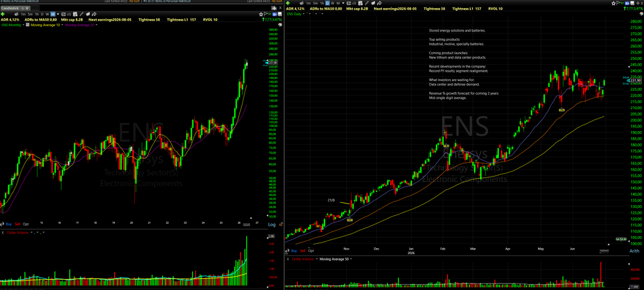Click the flag icon in right chart header
This screenshot has width=644, height=290.
click(618, 3)
